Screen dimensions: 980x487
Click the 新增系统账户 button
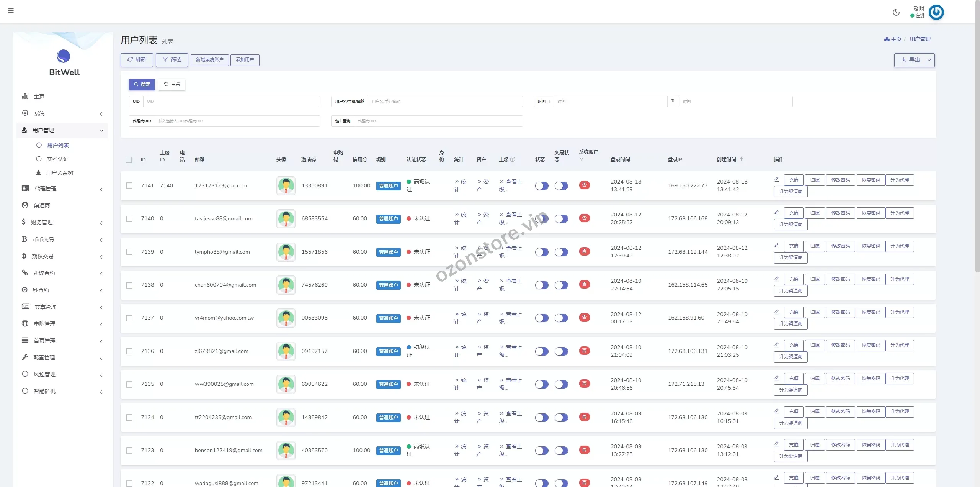point(209,60)
